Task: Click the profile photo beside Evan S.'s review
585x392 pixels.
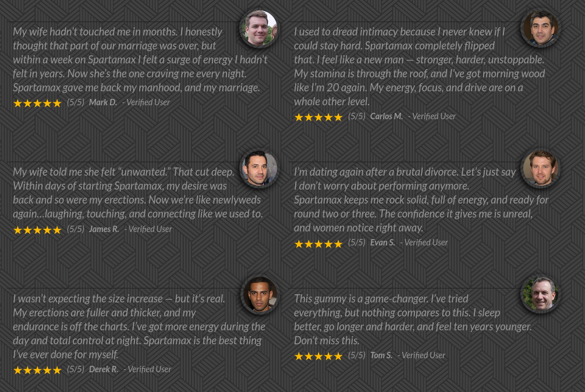Action: point(540,169)
